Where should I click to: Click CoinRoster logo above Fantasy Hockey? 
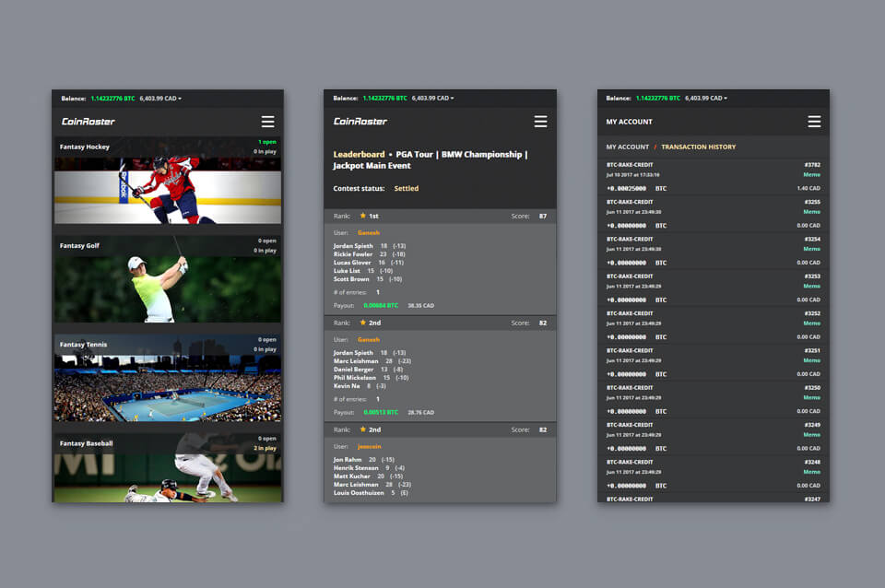coord(88,122)
